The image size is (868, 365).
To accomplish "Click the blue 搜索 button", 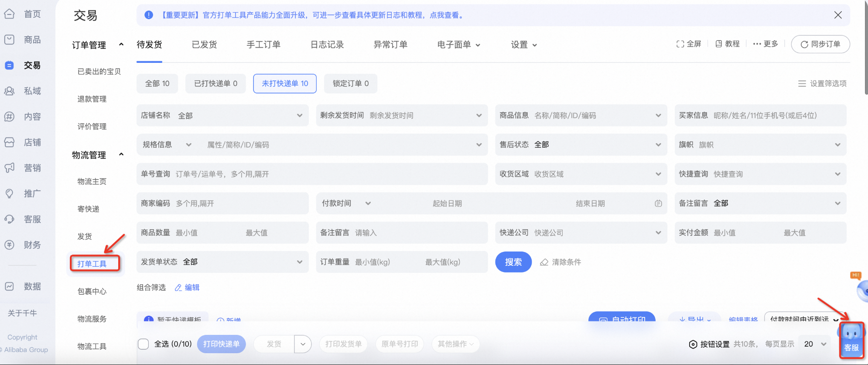I will [x=513, y=262].
